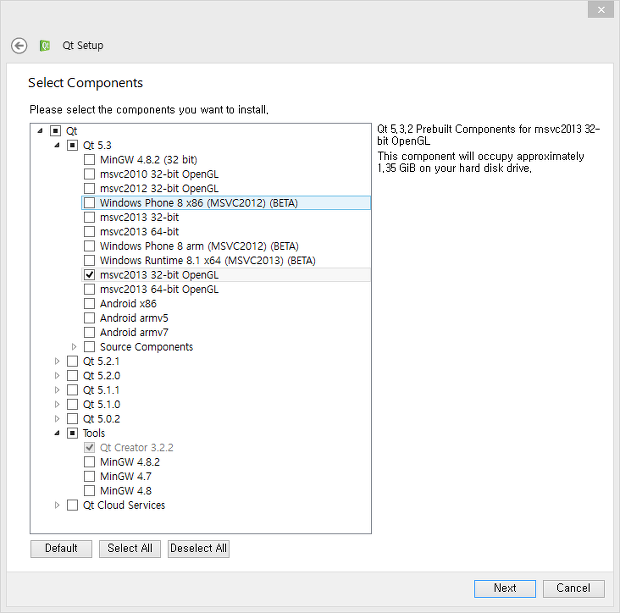620x613 pixels.
Task: Close the Qt Setup window
Action: [x=601, y=10]
